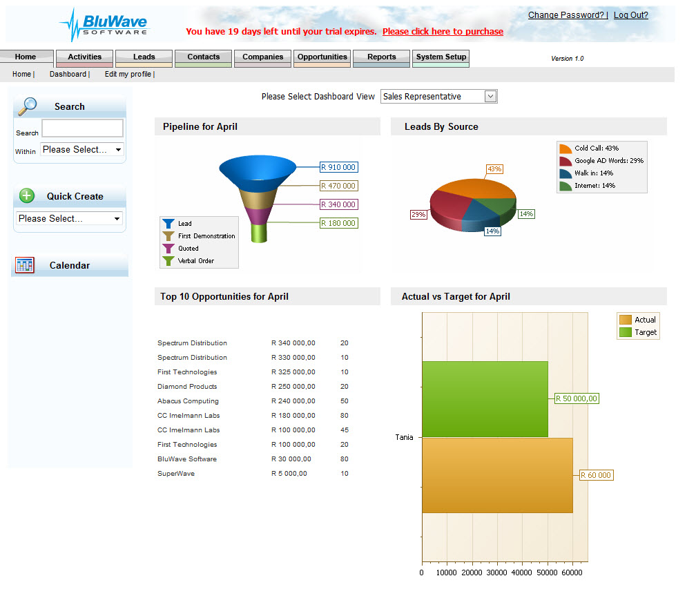696x616 pixels.
Task: Click the green plus Quick Create icon
Action: point(27,195)
